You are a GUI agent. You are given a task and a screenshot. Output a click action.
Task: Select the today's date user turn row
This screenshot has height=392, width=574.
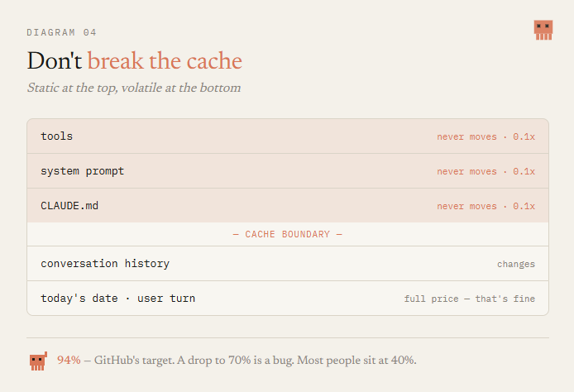(x=288, y=299)
